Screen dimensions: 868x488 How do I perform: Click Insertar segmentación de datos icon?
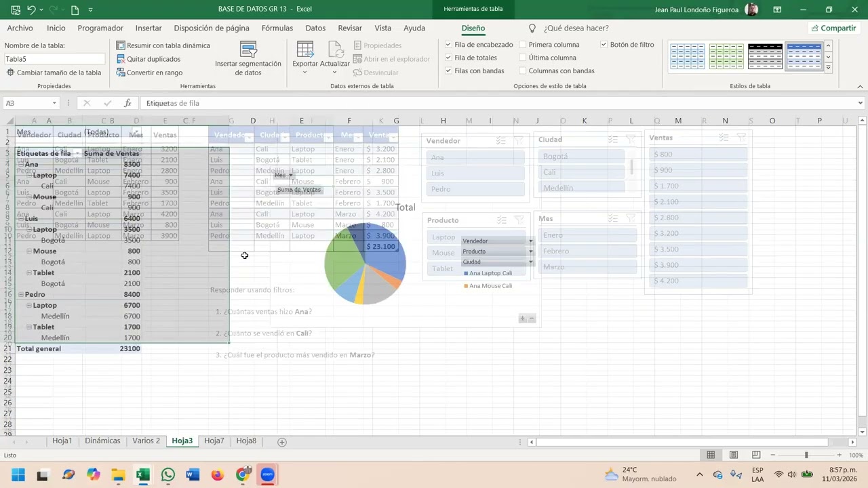[248, 49]
